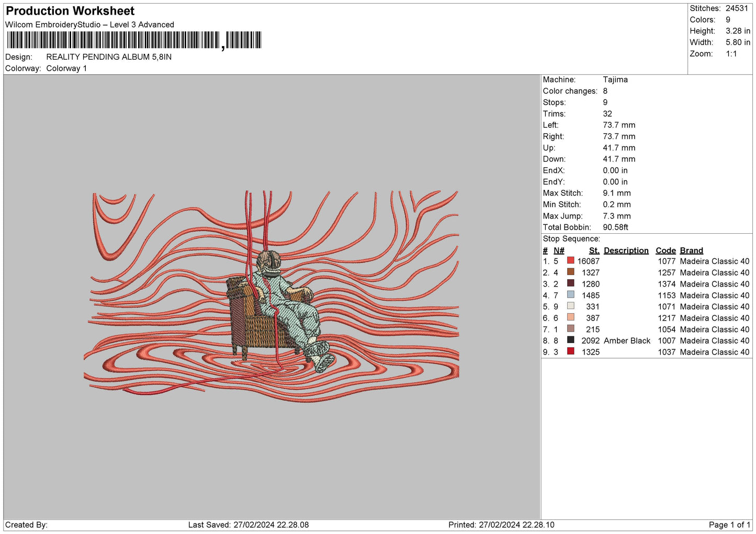Click the light blue swatch for code 1153
The height and width of the screenshot is (534, 756).
(570, 294)
